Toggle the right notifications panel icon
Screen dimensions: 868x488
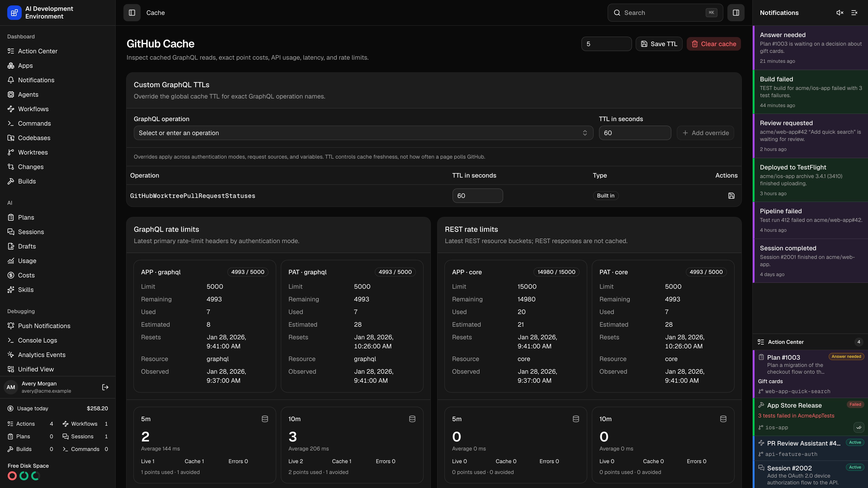point(736,13)
